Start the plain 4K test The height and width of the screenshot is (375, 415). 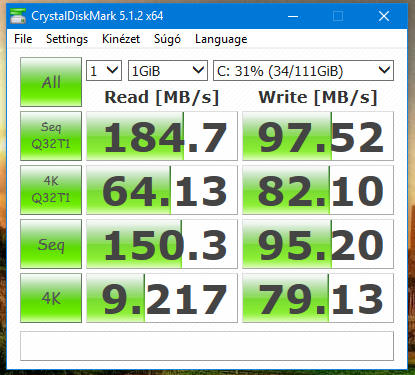[51, 298]
